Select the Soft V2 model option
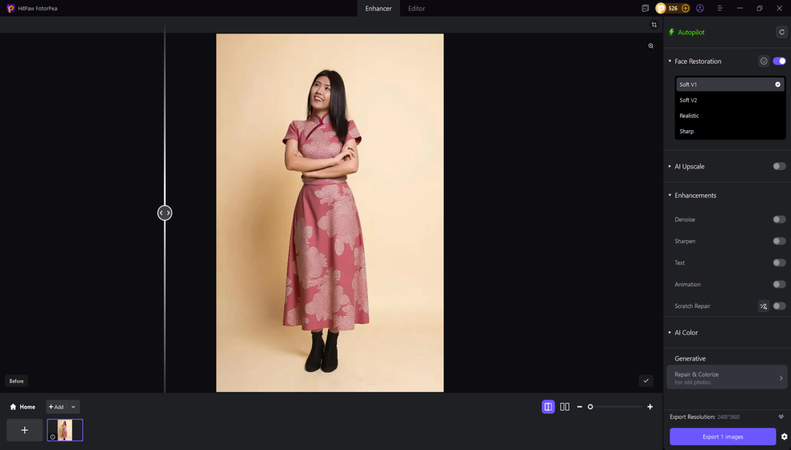 click(x=730, y=100)
